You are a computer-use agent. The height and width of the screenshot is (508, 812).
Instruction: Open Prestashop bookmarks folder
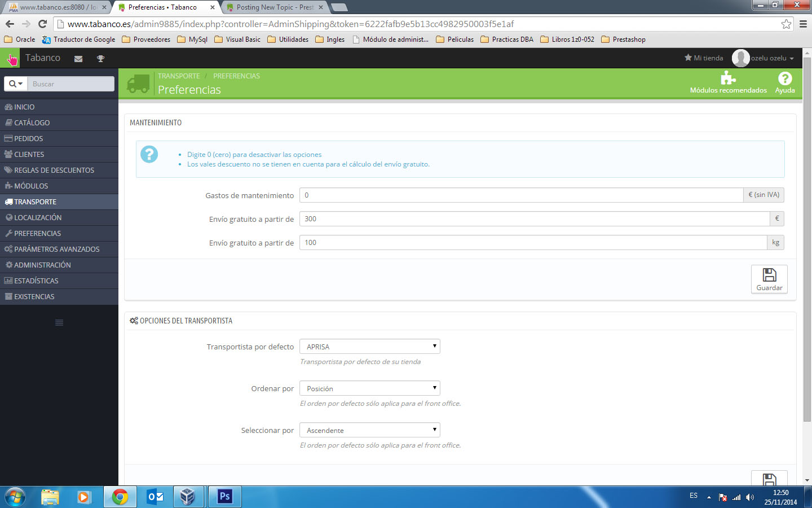(x=624, y=40)
